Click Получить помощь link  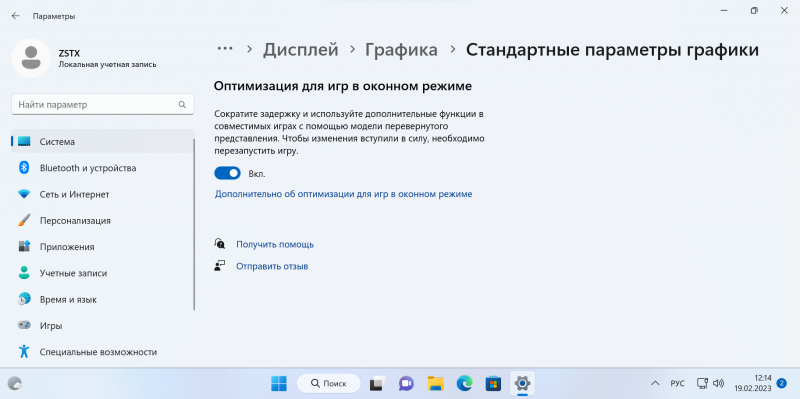tap(275, 244)
